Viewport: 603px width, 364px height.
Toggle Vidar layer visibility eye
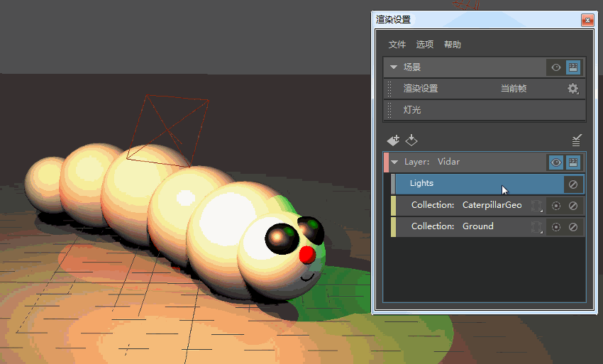point(555,162)
